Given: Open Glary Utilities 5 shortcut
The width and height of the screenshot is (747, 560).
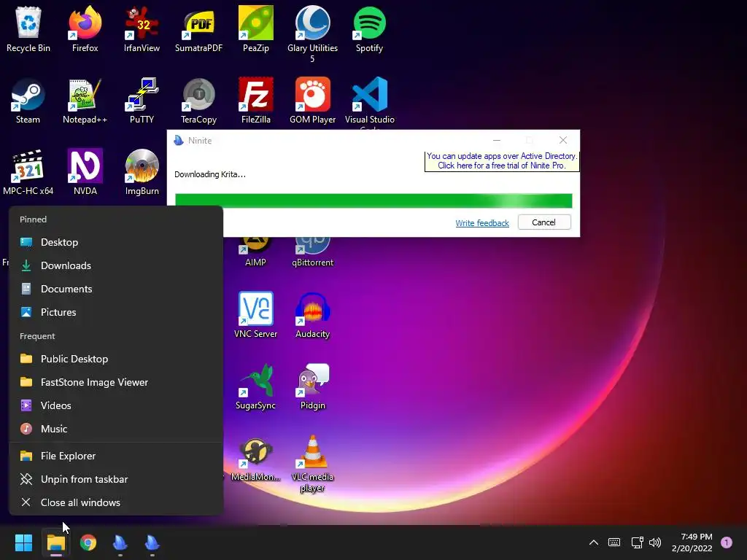Looking at the screenshot, I should click(x=312, y=34).
